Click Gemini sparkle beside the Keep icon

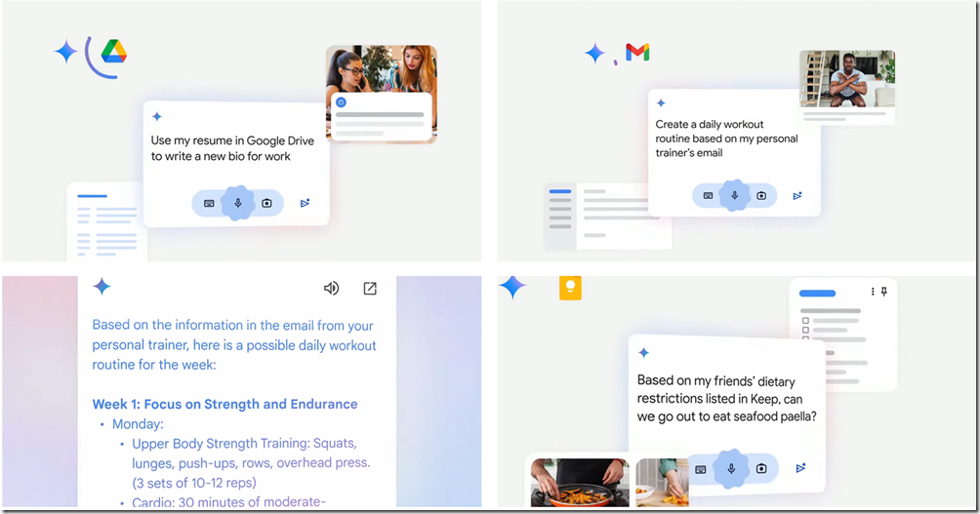click(512, 288)
